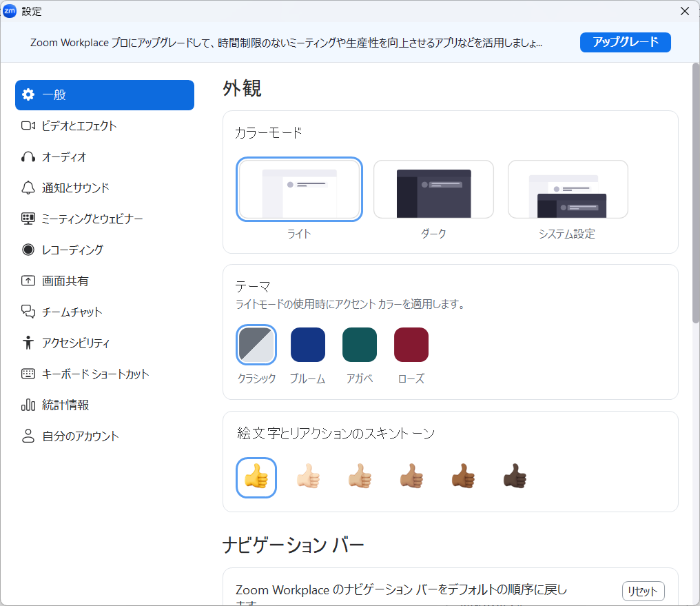The height and width of the screenshot is (606, 700).
Task: Click the ローズ theme label
Action: click(411, 378)
